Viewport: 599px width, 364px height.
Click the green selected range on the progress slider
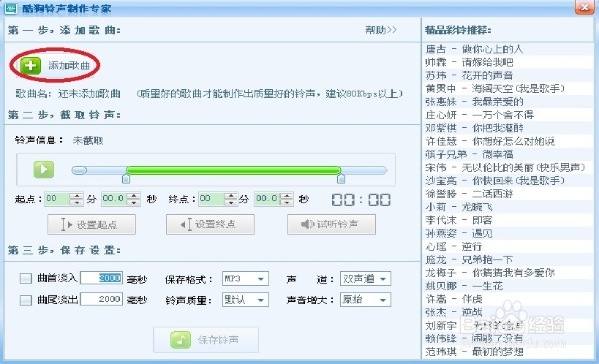[233, 170]
